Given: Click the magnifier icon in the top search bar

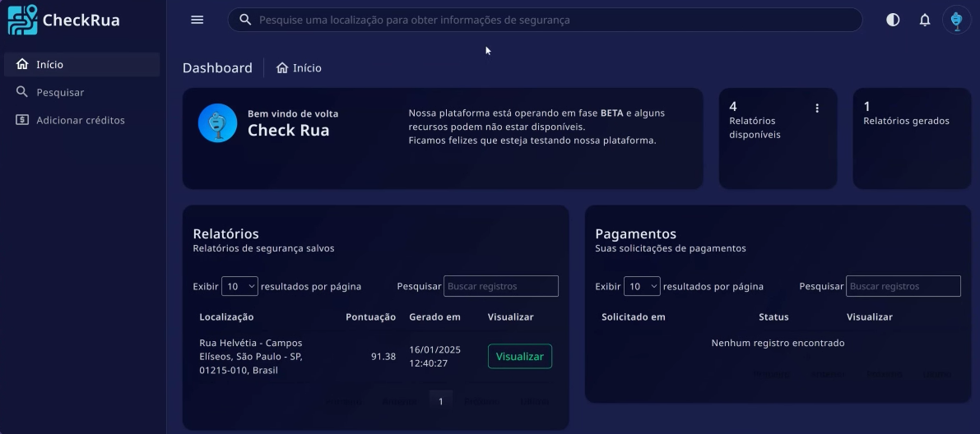Looking at the screenshot, I should pos(246,20).
